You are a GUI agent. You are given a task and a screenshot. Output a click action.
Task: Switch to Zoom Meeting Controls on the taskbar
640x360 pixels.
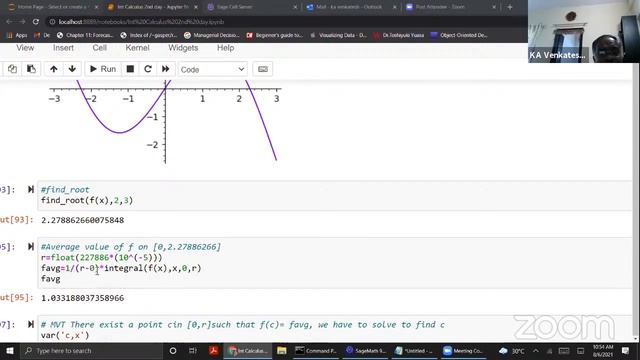[x=463, y=351]
